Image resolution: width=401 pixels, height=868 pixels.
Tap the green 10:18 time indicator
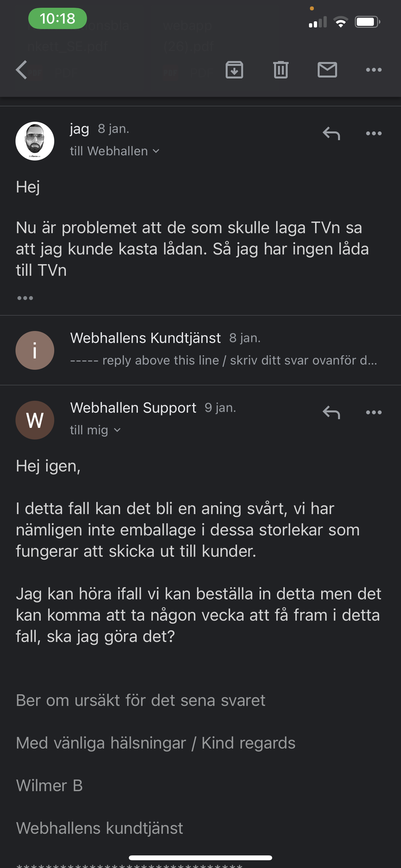[57, 18]
